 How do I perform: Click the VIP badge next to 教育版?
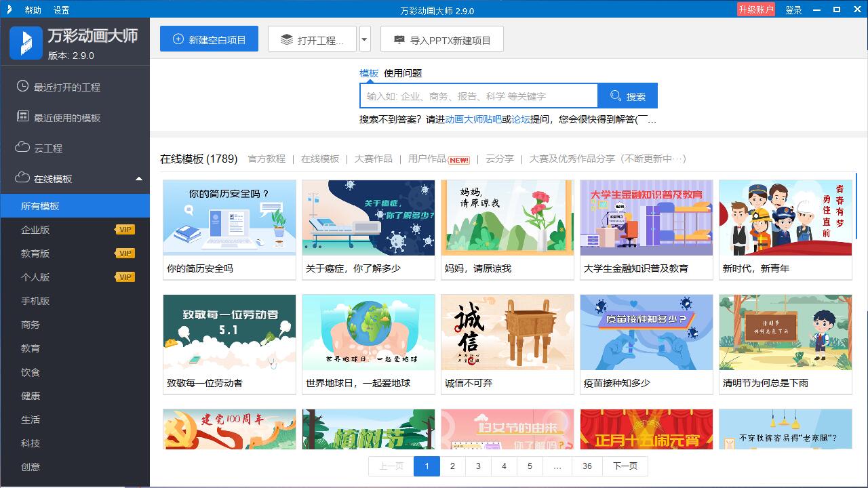click(x=125, y=253)
